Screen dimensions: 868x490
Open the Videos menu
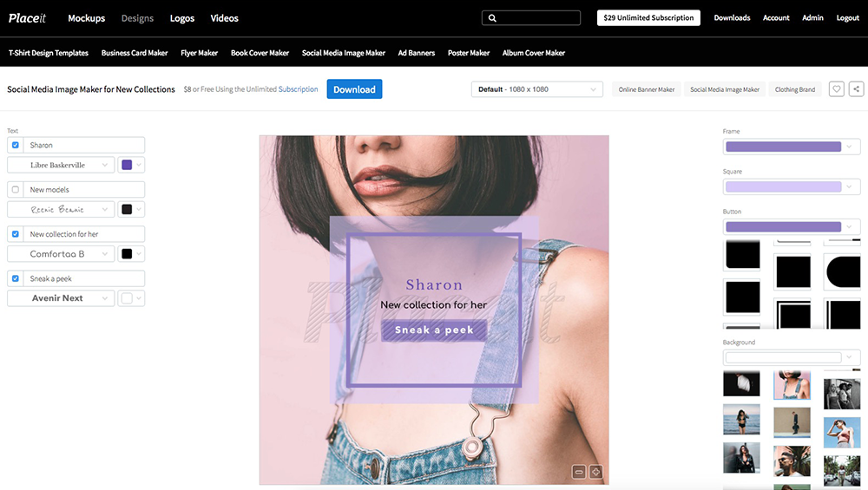tap(224, 18)
